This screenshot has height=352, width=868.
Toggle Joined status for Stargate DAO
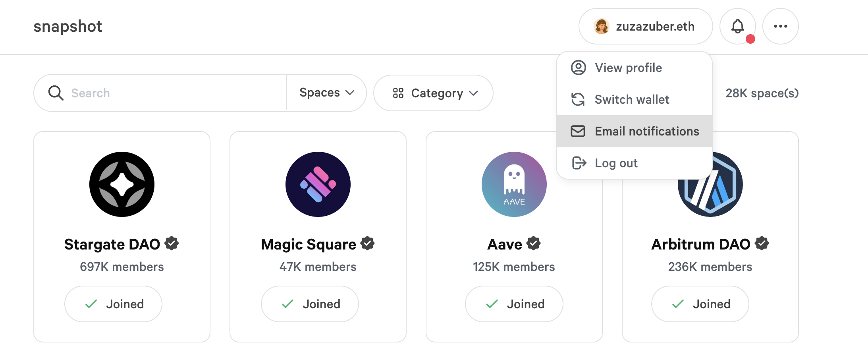tap(114, 304)
